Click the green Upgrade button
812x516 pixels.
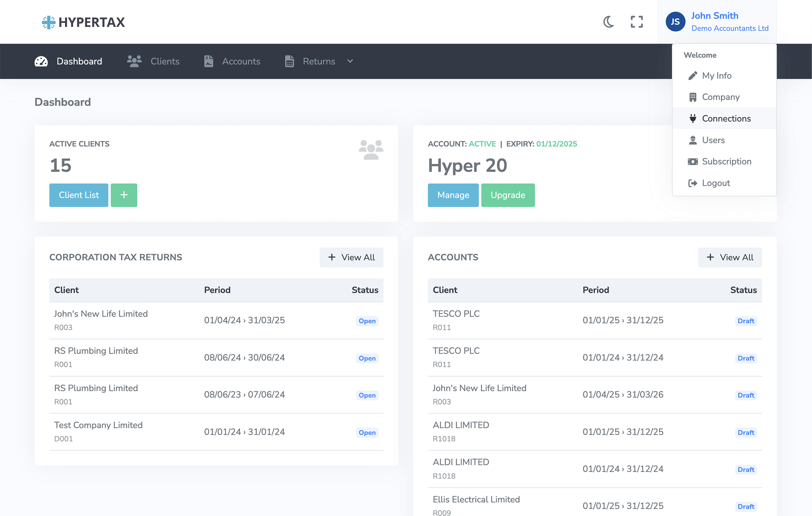point(508,195)
